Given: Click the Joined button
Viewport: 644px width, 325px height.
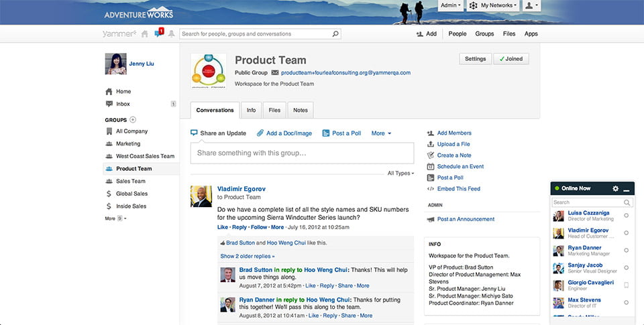Looking at the screenshot, I should 511,59.
